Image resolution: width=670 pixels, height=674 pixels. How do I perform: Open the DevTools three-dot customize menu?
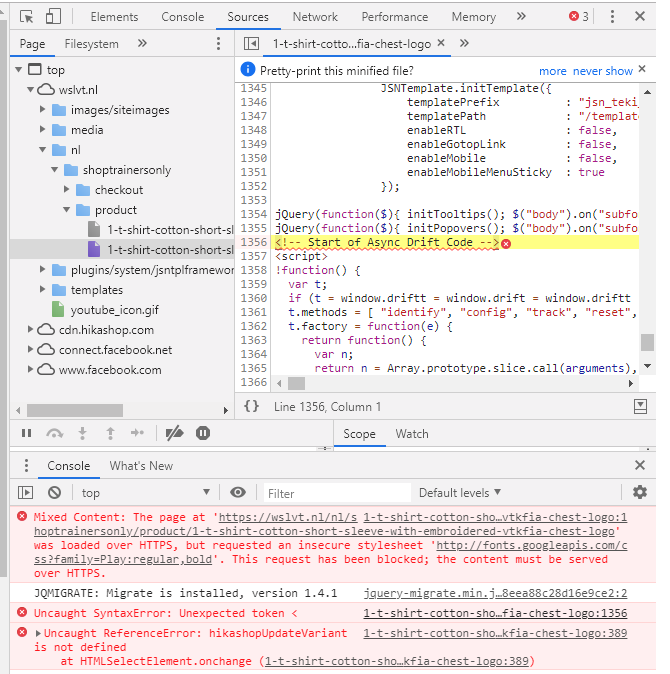(x=612, y=17)
